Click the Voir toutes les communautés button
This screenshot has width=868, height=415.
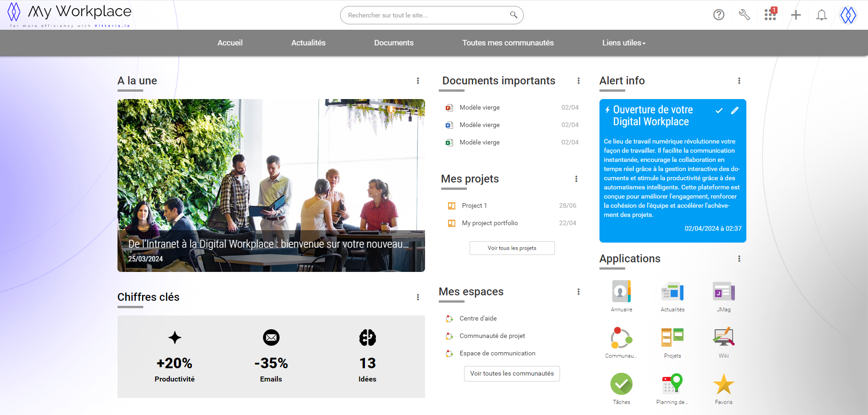coord(512,374)
